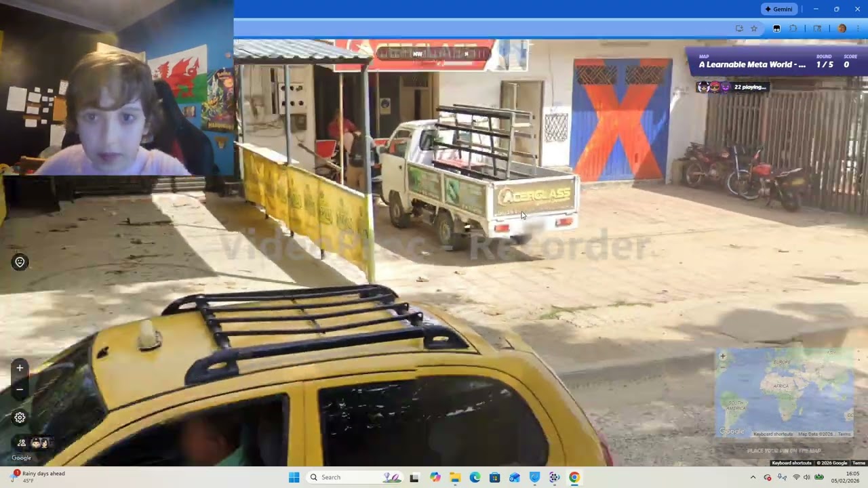868x488 pixels.
Task: Open the blue shield app on taskbar
Action: (x=535, y=477)
